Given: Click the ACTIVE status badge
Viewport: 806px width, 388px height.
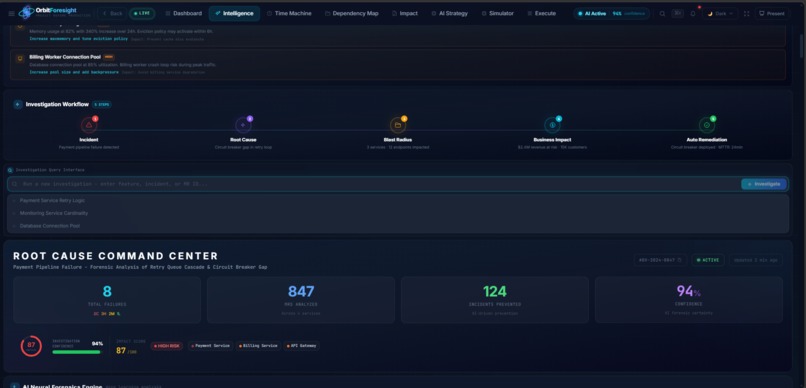Looking at the screenshot, I should [x=708, y=260].
